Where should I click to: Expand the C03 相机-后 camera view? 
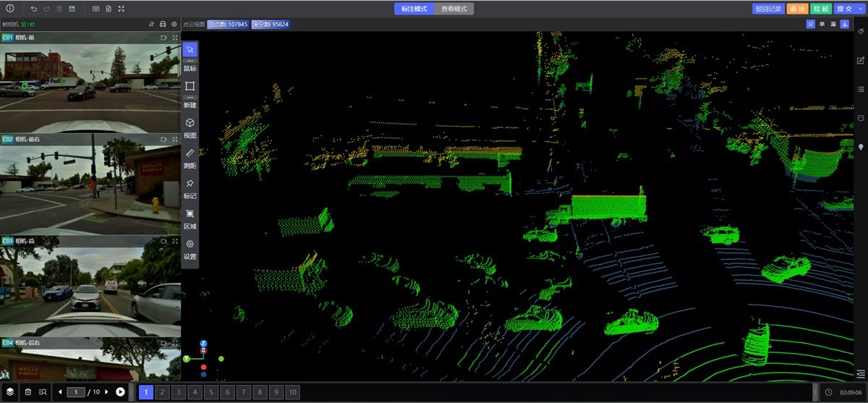(174, 240)
